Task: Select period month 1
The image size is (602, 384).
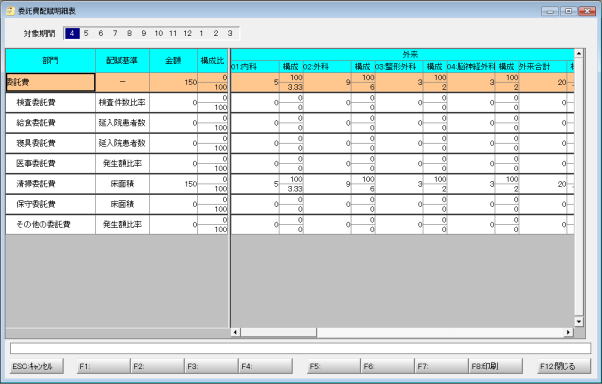Action: 201,33
